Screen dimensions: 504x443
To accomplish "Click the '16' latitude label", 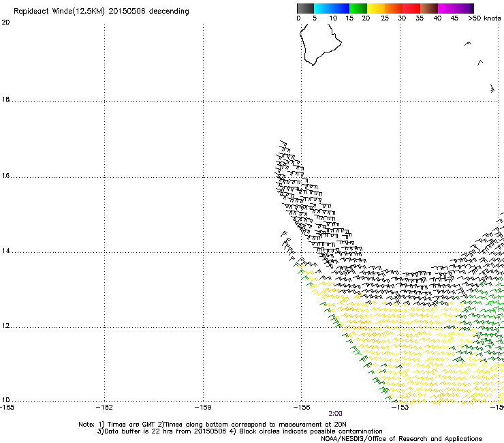I will [x=5, y=176].
